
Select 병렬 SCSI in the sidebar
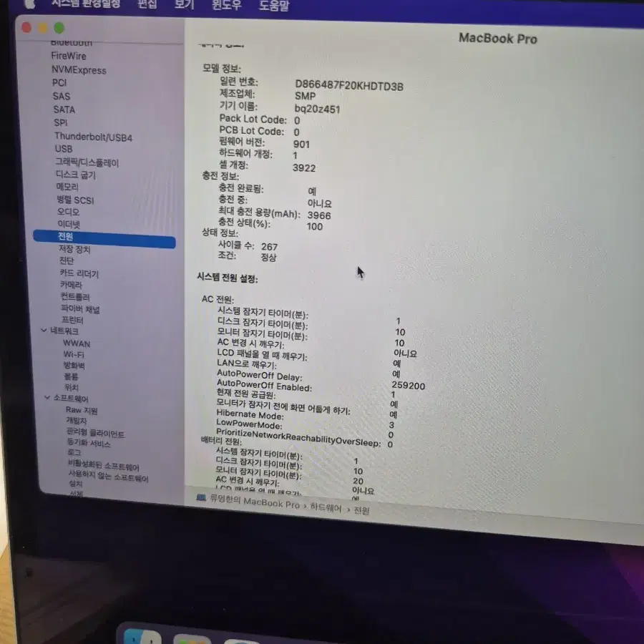76,200
